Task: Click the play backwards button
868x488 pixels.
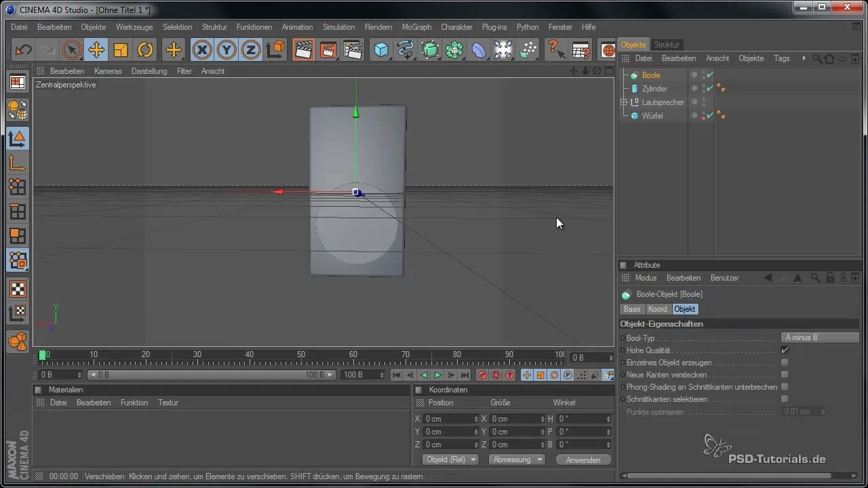Action: [425, 375]
